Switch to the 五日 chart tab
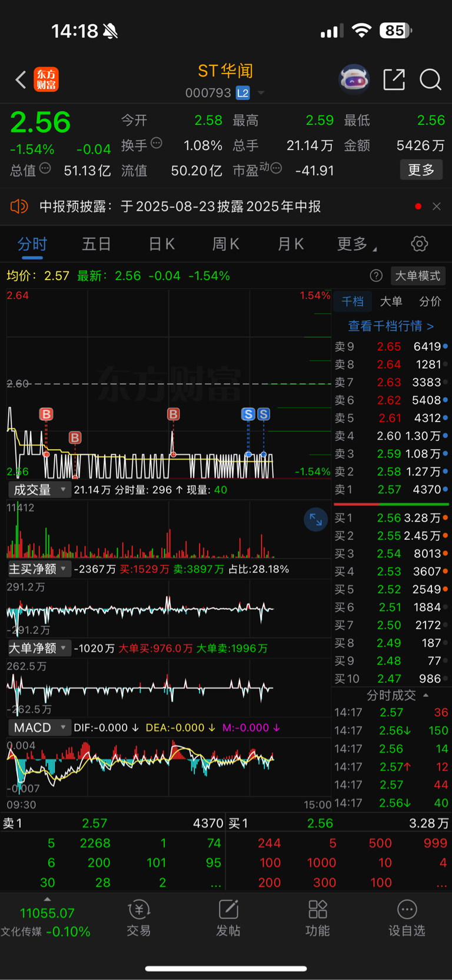 pos(97,244)
